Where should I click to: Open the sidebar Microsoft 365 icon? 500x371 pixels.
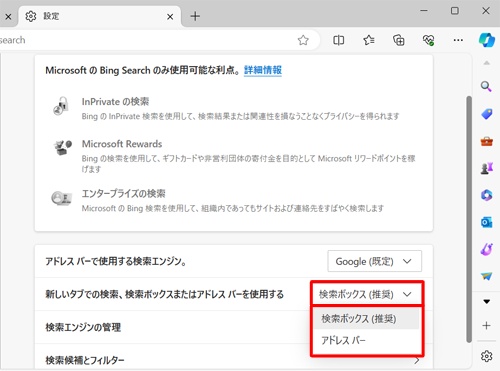[x=487, y=195]
